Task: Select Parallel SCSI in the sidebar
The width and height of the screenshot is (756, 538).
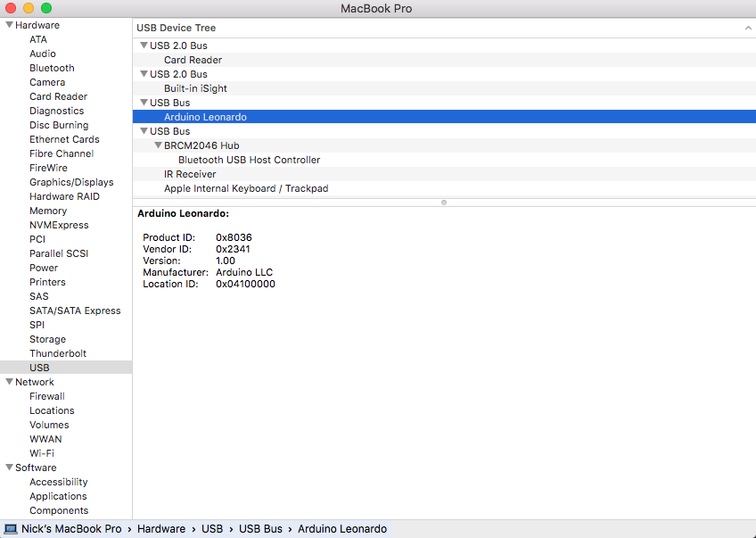Action: tap(58, 253)
